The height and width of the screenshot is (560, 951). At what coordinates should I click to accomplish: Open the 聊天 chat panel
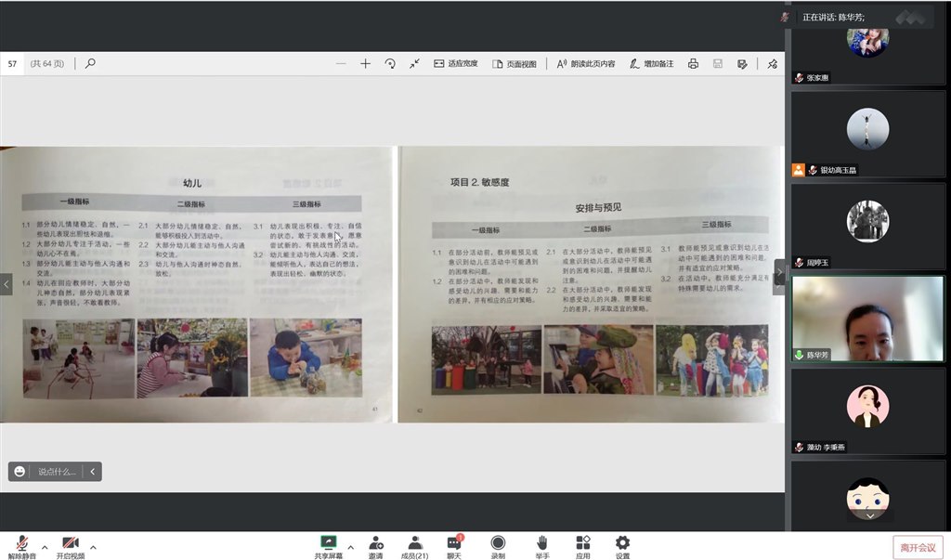454,547
